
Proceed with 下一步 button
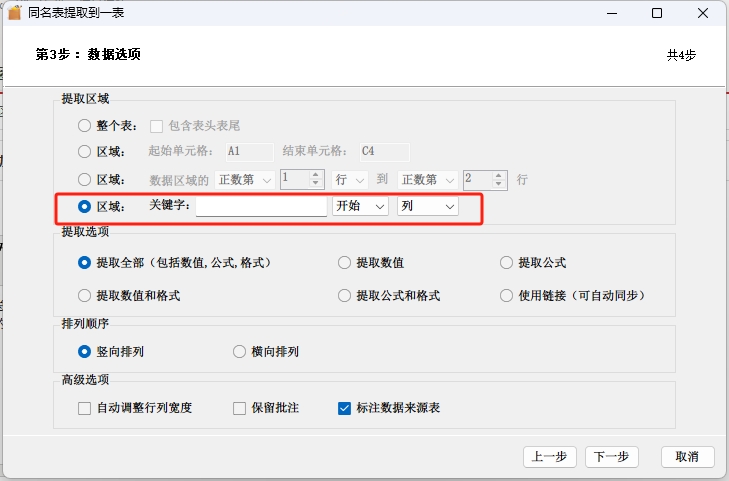[x=611, y=457]
